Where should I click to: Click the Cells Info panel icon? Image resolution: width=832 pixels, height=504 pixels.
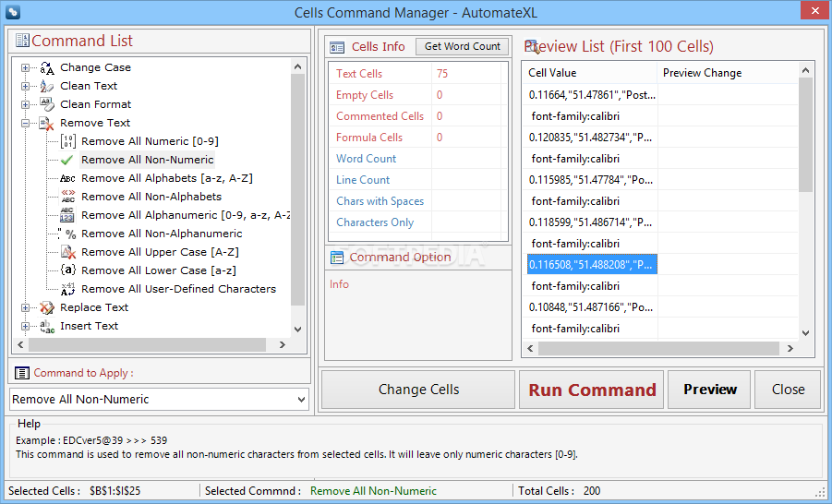point(337,48)
